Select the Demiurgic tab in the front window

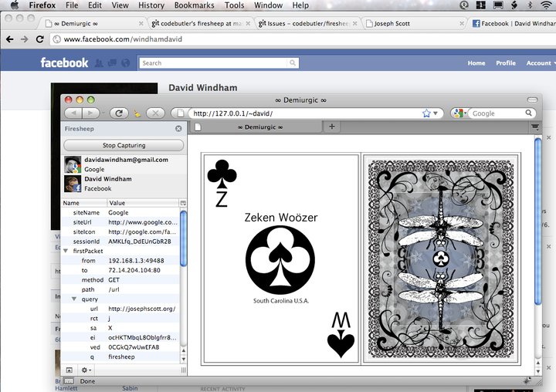point(256,127)
